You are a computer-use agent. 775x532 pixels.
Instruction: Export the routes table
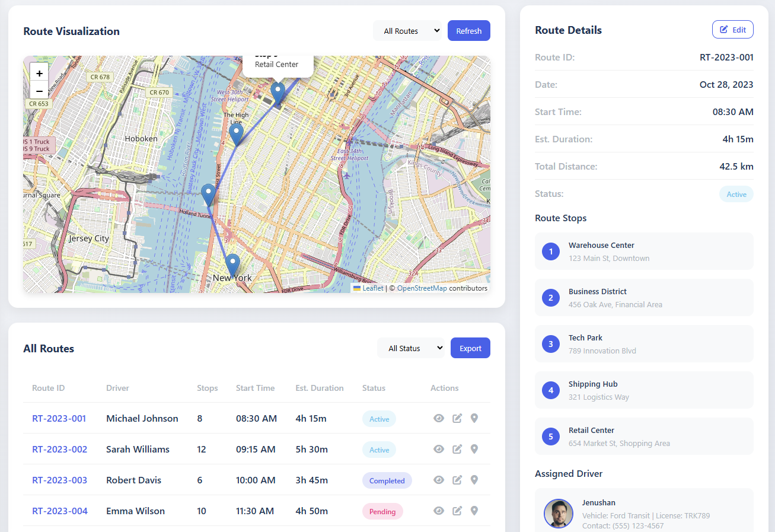coord(470,348)
